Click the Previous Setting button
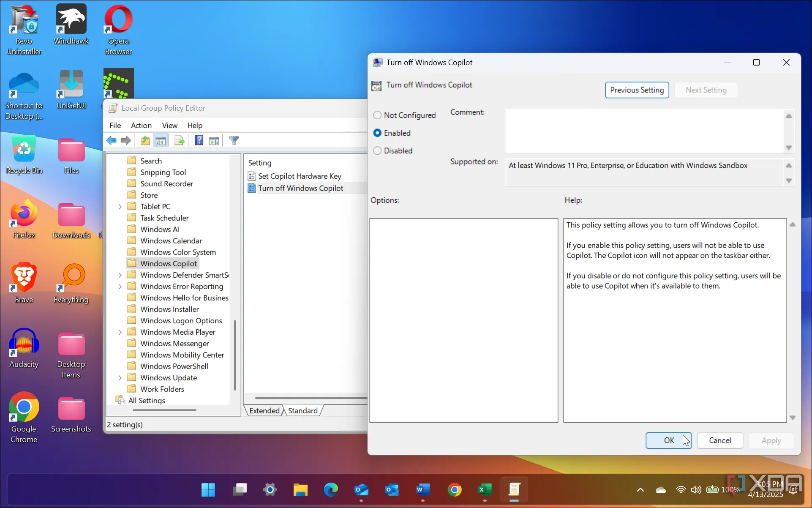 (x=636, y=90)
